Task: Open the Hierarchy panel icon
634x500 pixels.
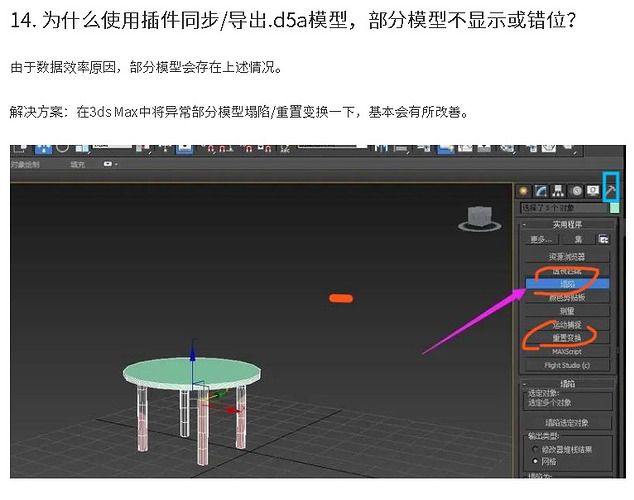Action: [x=558, y=190]
